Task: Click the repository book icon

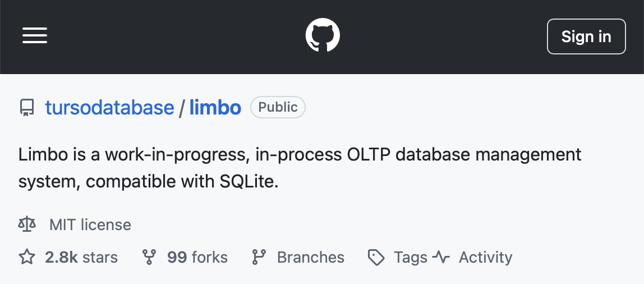Action: click(x=27, y=108)
